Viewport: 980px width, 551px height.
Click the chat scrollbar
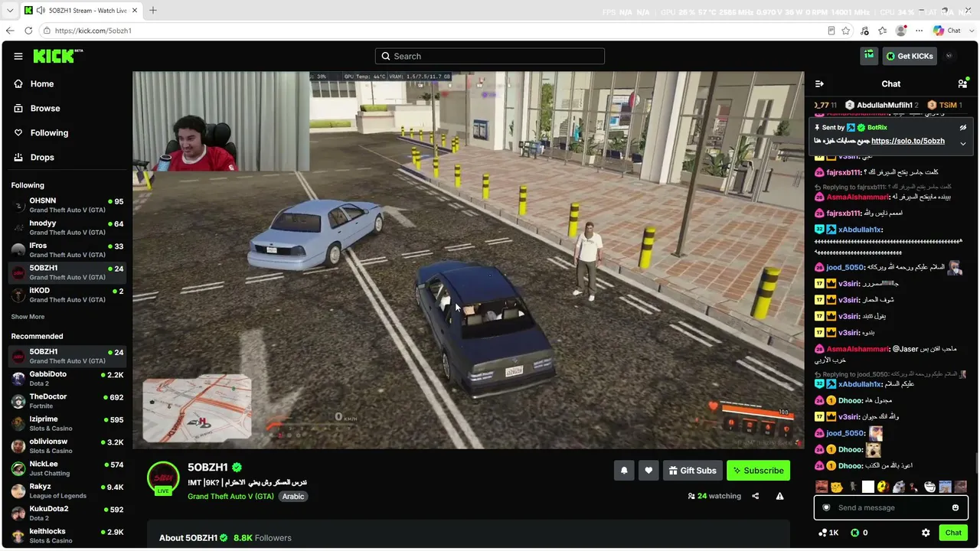(976, 463)
